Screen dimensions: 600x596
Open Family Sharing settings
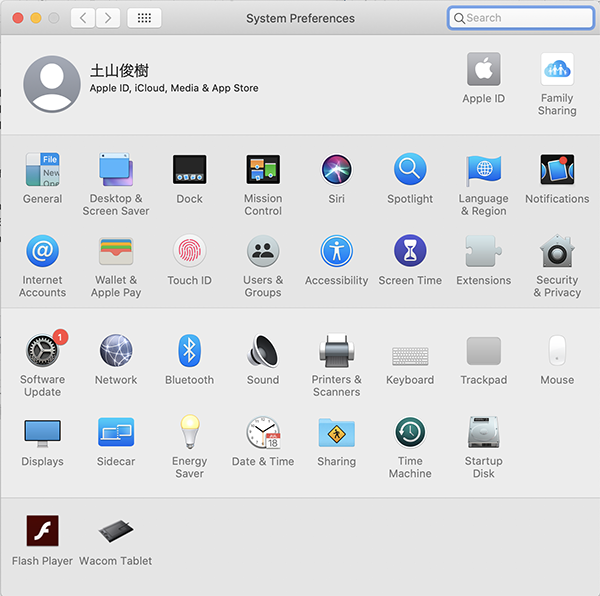(557, 69)
